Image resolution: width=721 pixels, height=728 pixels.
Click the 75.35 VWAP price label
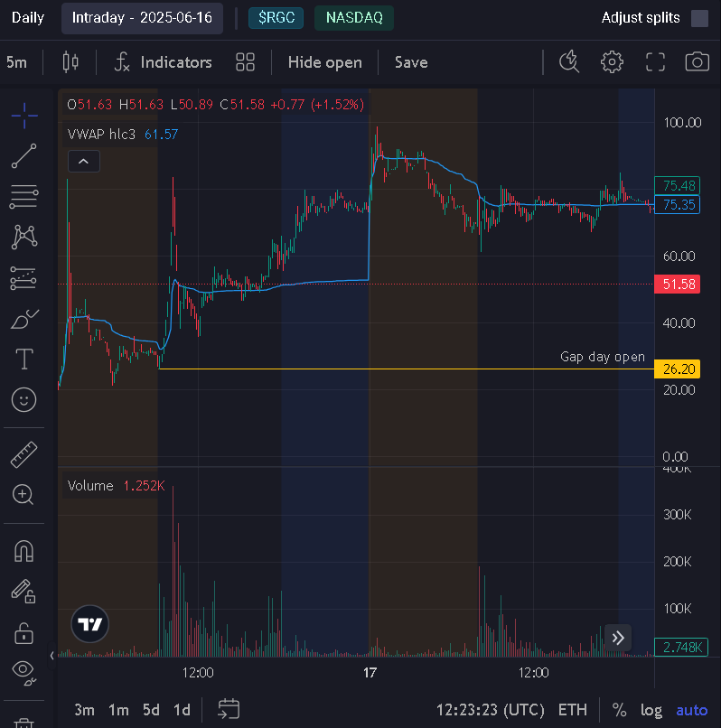(x=677, y=205)
